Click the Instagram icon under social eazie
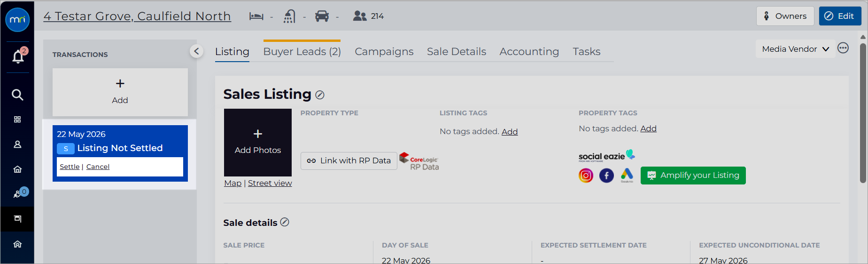The width and height of the screenshot is (868, 264). click(x=586, y=176)
